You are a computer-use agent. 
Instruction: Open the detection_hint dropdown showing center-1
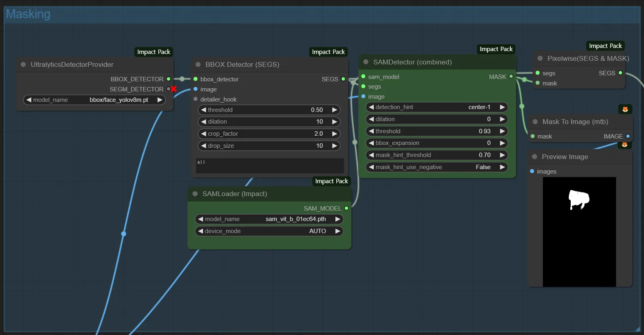437,107
